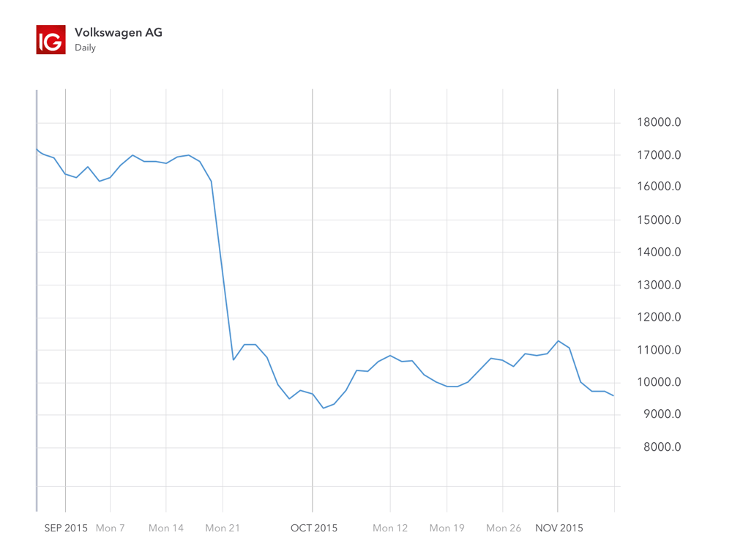Pick the Mon 19 date label
The image size is (732, 560).
pyautogui.click(x=447, y=528)
